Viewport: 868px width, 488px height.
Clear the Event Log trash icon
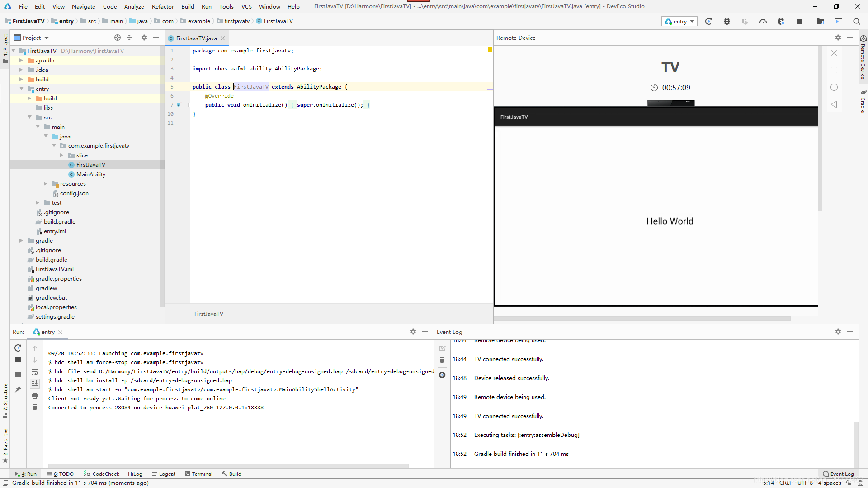click(x=442, y=360)
